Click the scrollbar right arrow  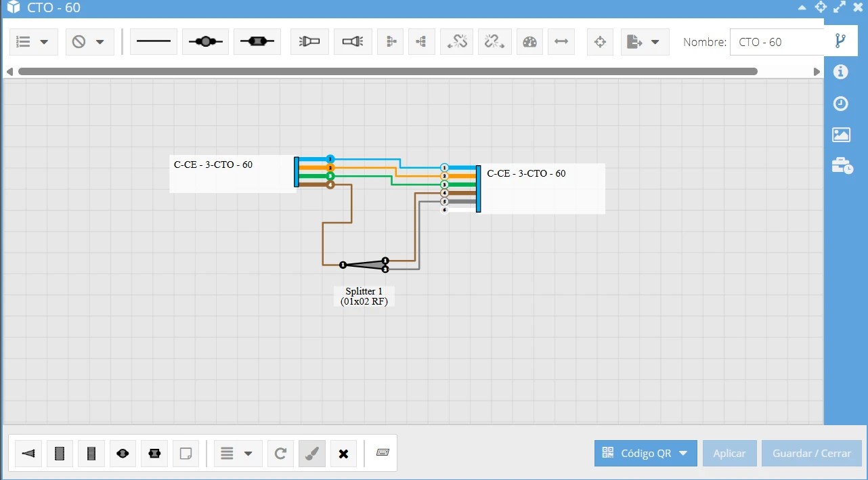pos(817,71)
